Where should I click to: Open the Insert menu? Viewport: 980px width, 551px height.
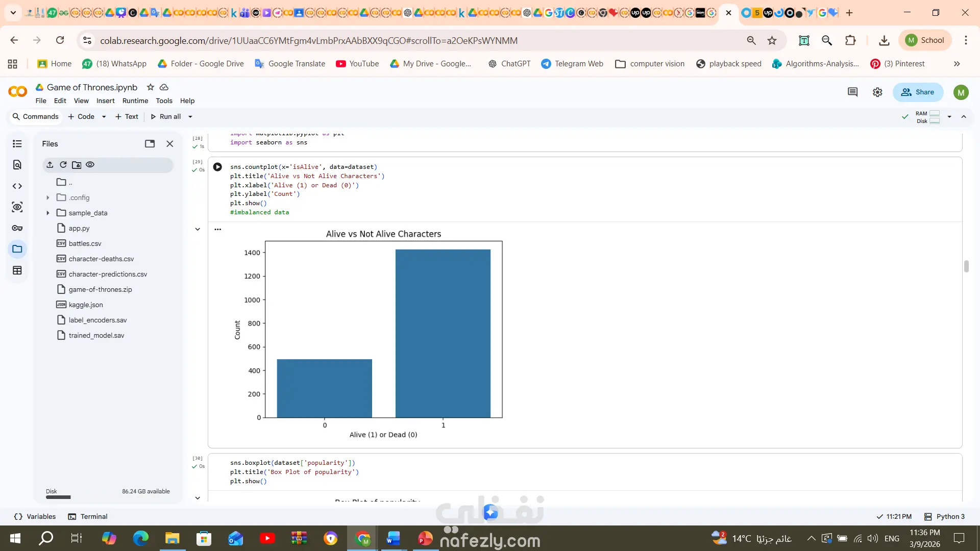pyautogui.click(x=105, y=101)
